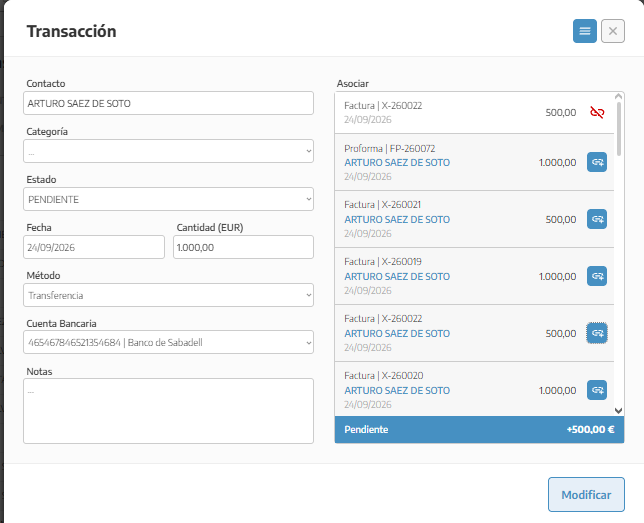
Task: Open ARTURO SAEZ DE SOTO link under Factura X-260019
Action: [397, 276]
